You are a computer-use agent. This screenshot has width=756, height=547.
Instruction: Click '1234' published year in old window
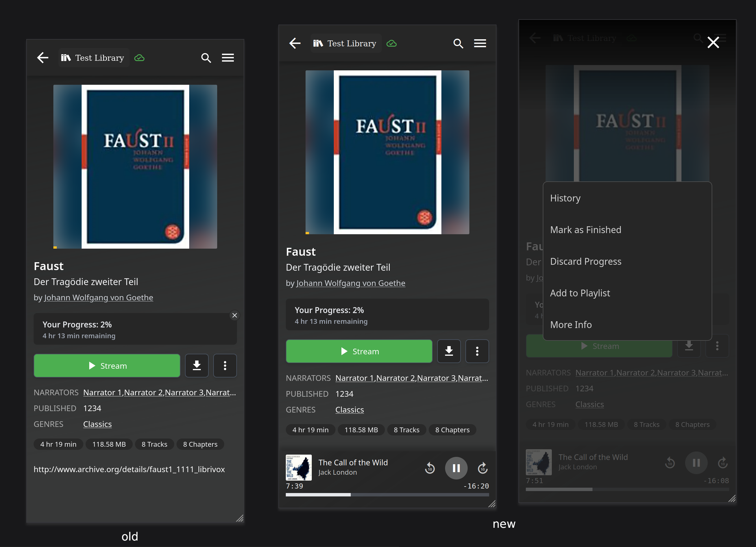[x=92, y=408]
